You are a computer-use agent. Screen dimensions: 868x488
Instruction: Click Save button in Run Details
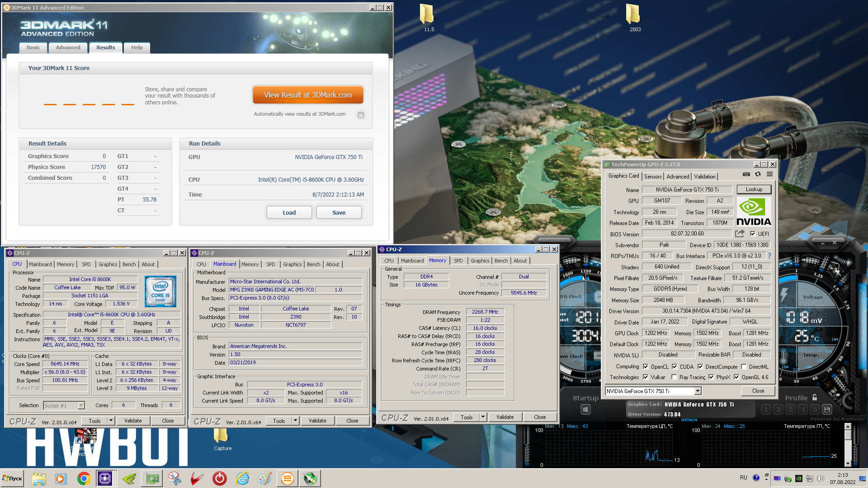(339, 212)
